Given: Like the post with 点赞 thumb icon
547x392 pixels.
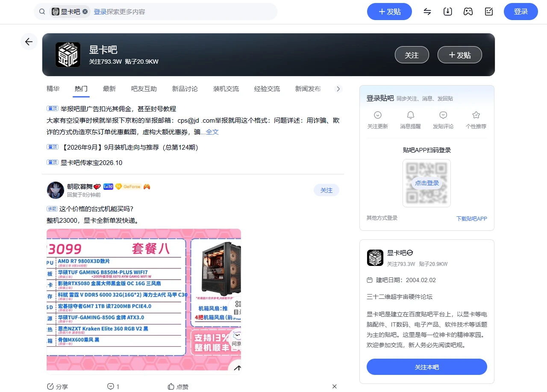Looking at the screenshot, I should click(171, 386).
